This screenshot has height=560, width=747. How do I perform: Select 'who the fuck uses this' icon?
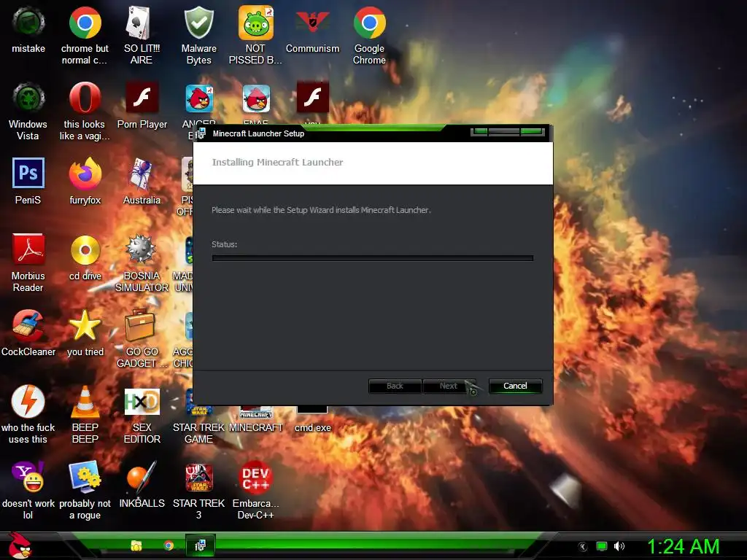click(x=28, y=414)
